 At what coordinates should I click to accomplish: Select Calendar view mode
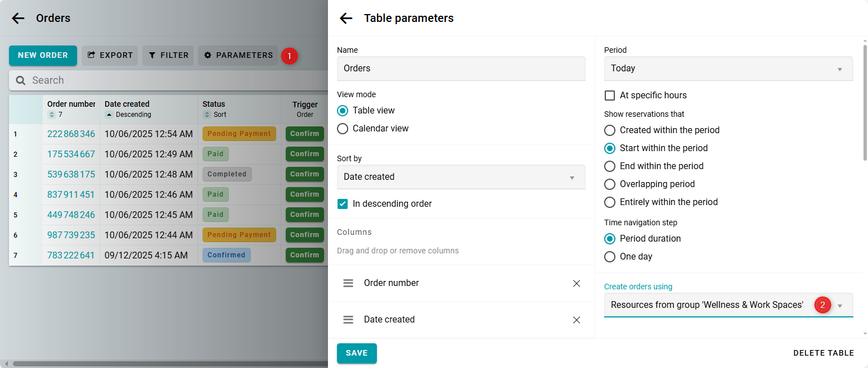point(343,129)
